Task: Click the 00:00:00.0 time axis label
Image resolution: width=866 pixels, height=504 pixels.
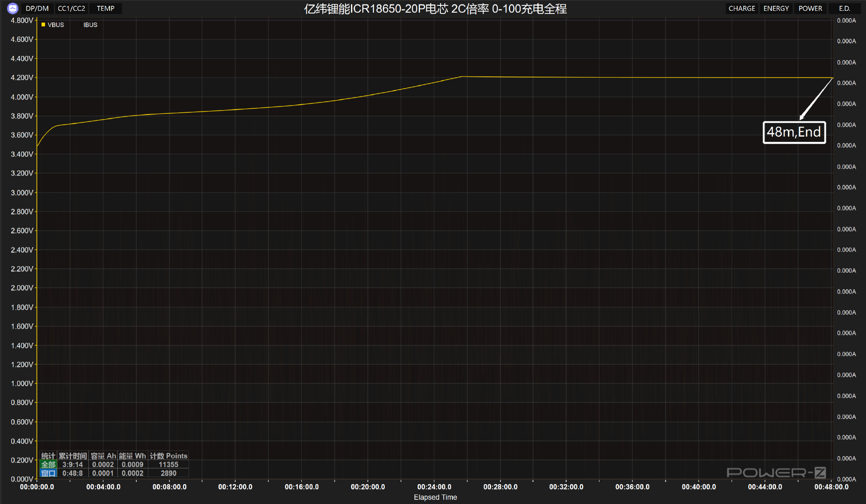Action: click(37, 487)
